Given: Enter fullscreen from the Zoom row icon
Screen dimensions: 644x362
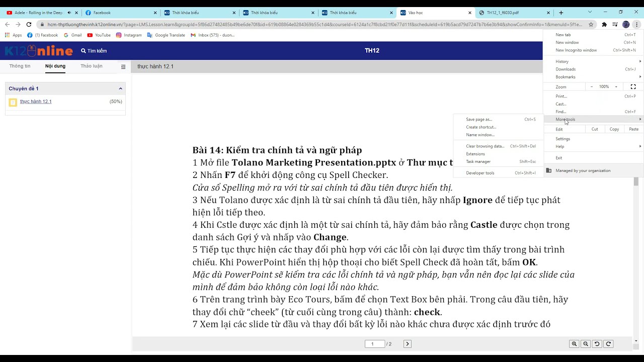Looking at the screenshot, I should [x=633, y=86].
